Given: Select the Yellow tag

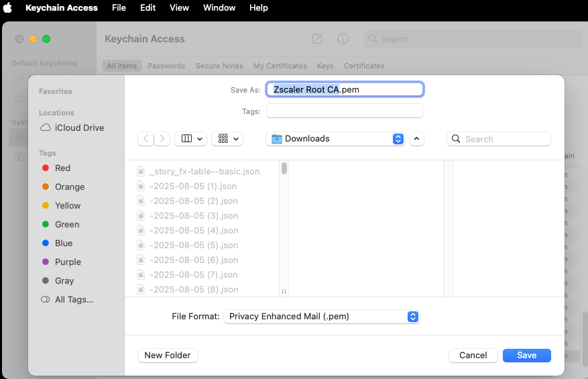Looking at the screenshot, I should point(62,206).
